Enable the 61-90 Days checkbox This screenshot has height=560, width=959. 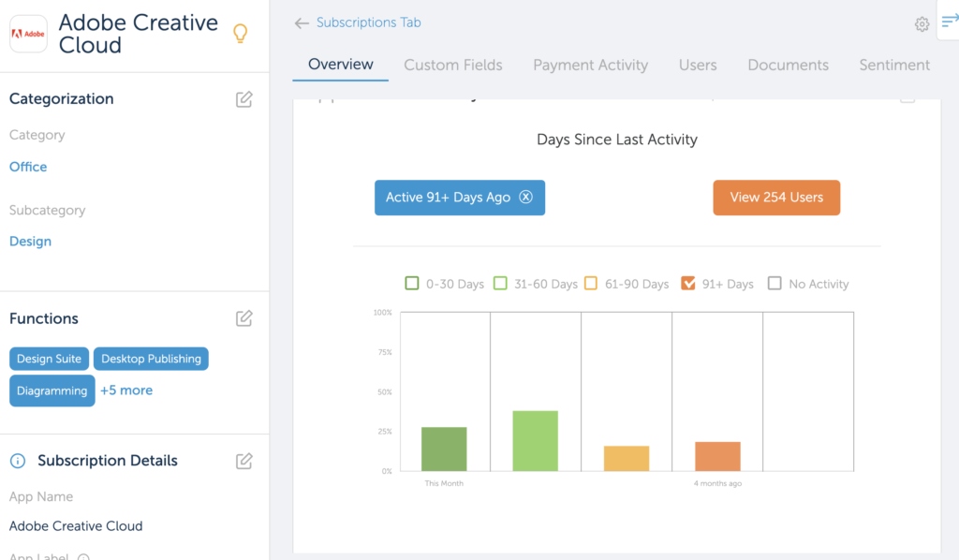coord(591,283)
